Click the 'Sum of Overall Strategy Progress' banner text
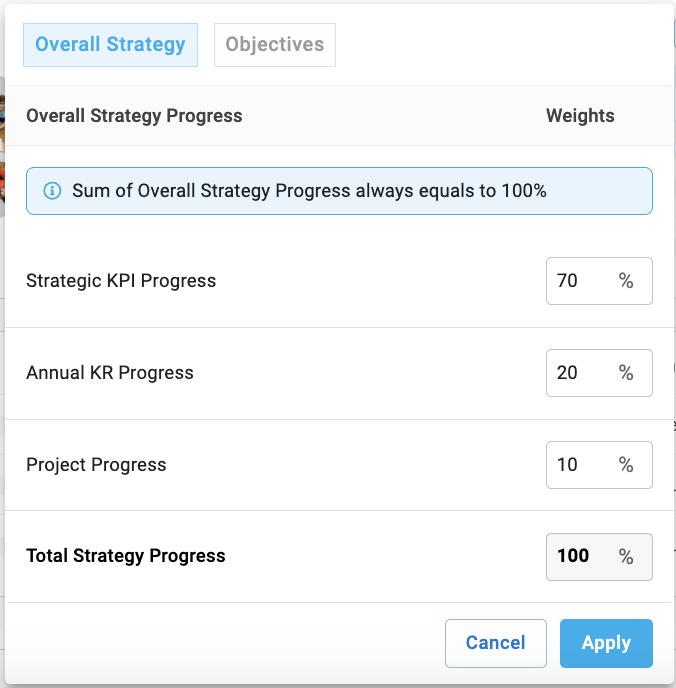Viewport: 676px width, 688px height. (309, 191)
